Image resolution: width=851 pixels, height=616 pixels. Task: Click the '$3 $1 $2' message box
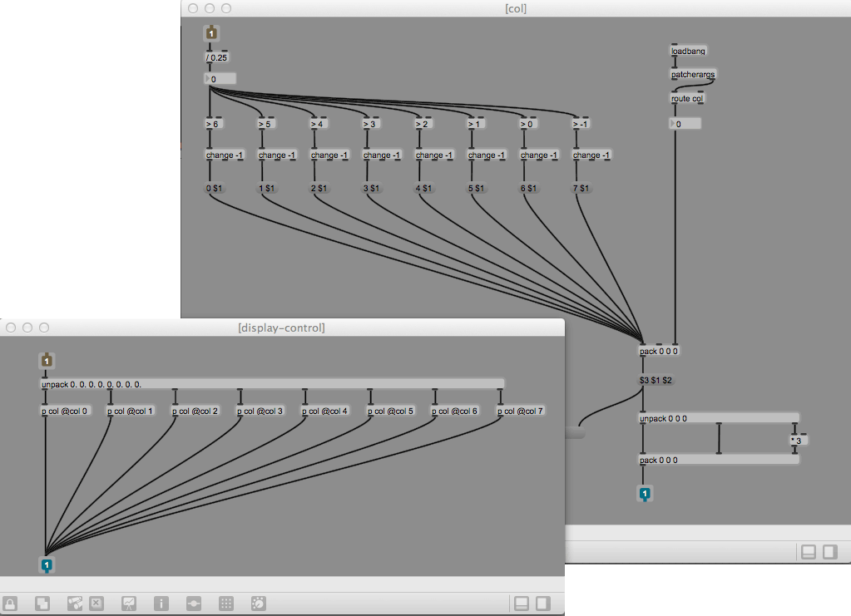tap(656, 380)
